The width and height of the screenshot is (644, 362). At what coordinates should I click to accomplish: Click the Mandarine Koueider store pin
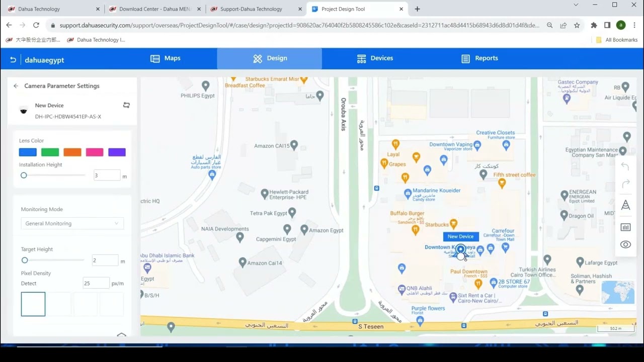coord(408,194)
